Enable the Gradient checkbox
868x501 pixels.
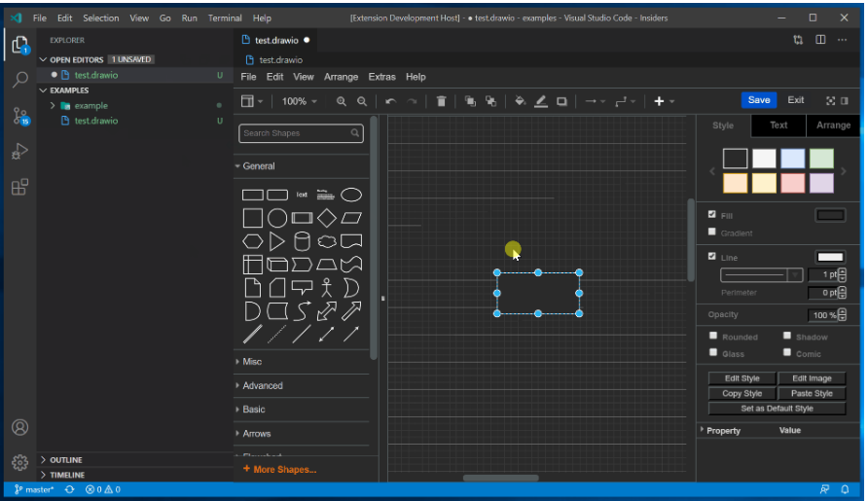click(712, 233)
